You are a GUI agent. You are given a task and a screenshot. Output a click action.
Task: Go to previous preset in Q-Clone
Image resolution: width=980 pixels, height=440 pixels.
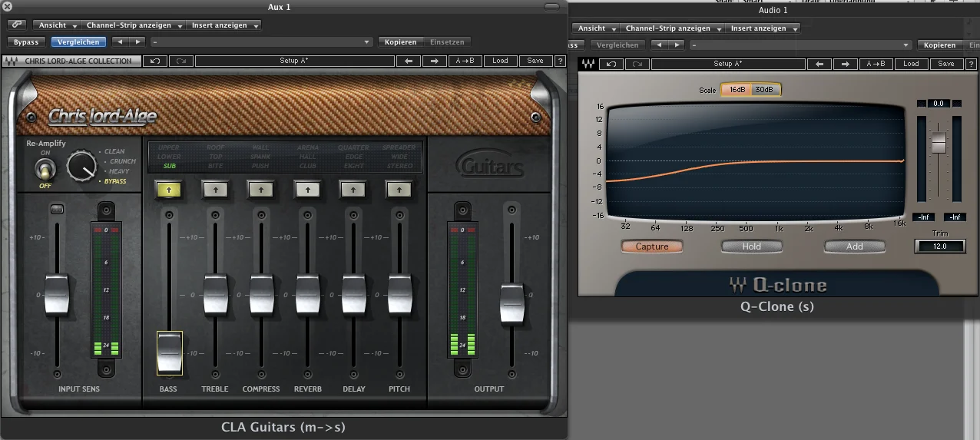[820, 64]
